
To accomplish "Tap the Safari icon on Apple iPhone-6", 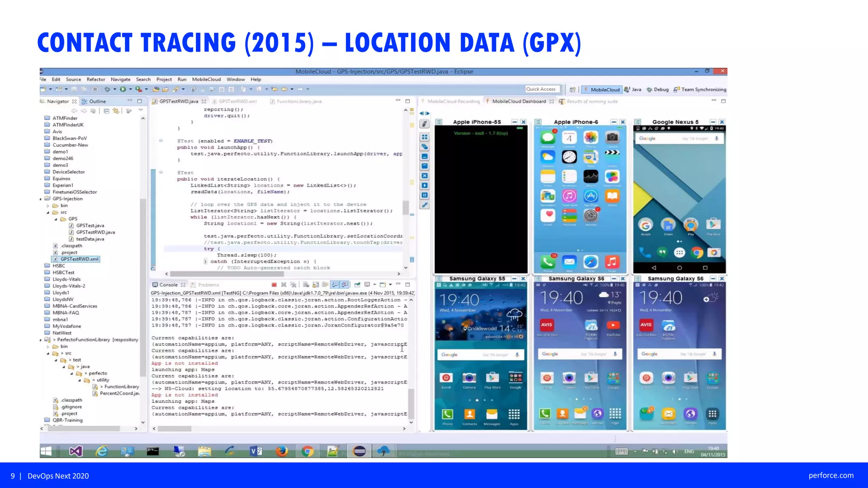I will [x=591, y=262].
